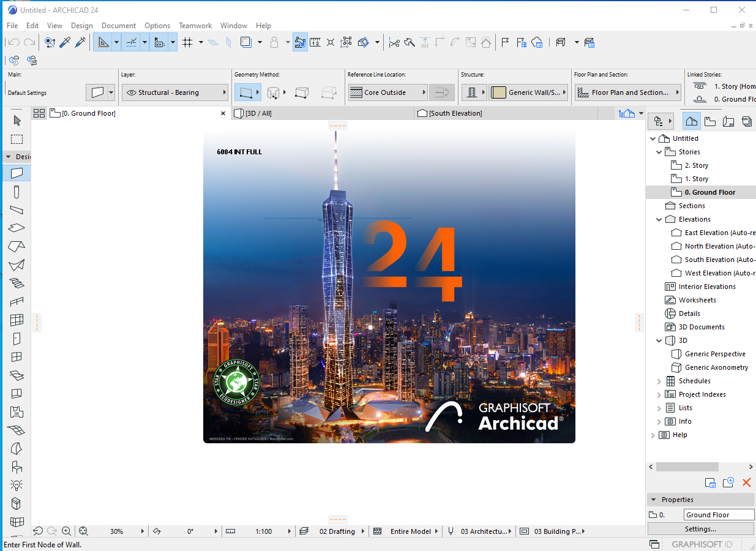
Task: Collapse the Stories tree node
Action: click(659, 152)
